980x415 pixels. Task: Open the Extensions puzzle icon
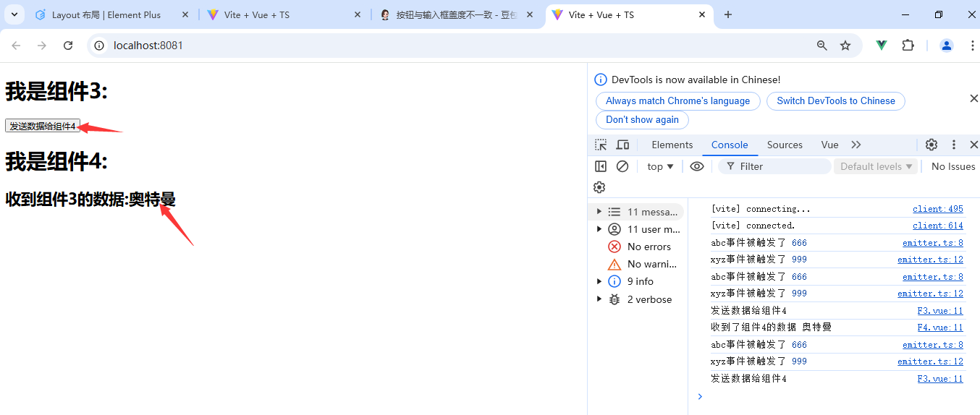(x=908, y=46)
